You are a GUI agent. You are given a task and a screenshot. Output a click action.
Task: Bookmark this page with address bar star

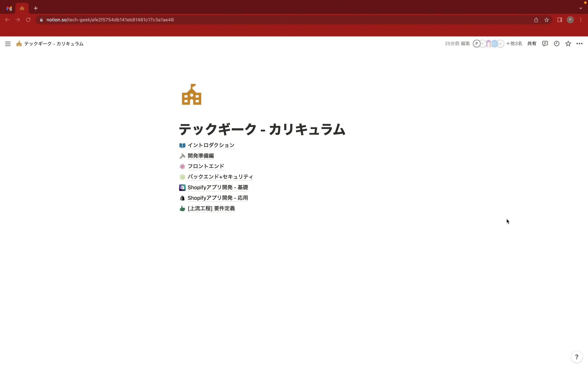pos(547,20)
